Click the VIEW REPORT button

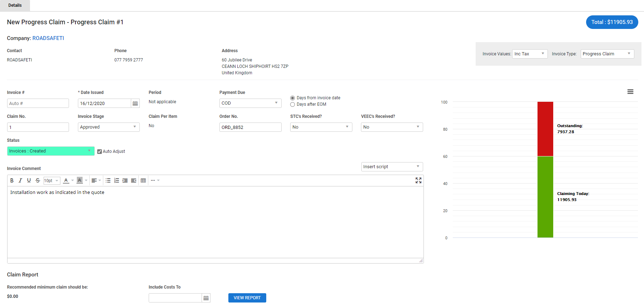click(247, 298)
